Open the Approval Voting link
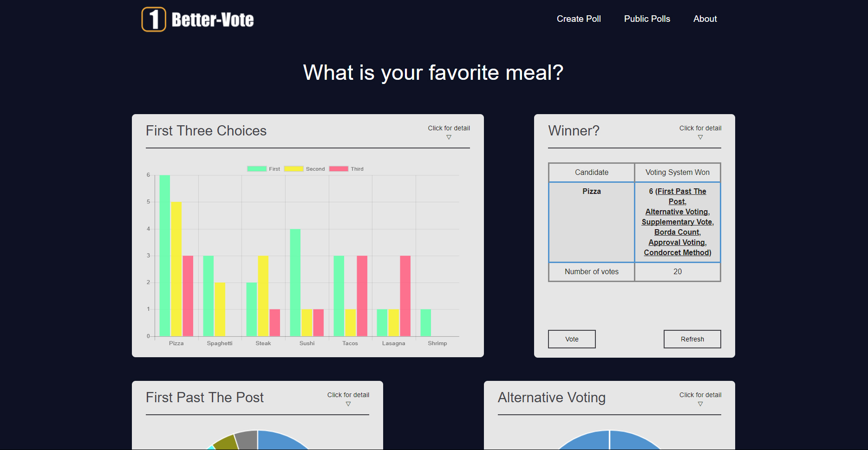Image resolution: width=868 pixels, height=450 pixels. [x=677, y=242]
